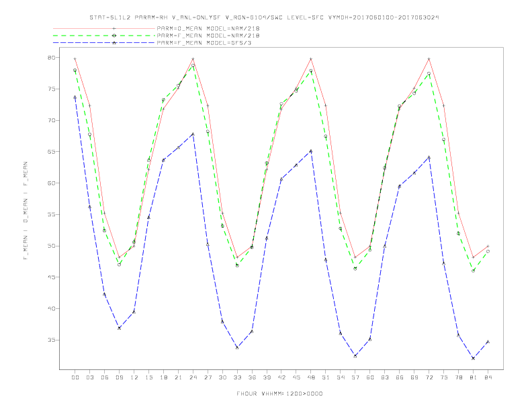Click the chart title beginning STAT=SL1L2 PARAM=RH

click(264, 17)
